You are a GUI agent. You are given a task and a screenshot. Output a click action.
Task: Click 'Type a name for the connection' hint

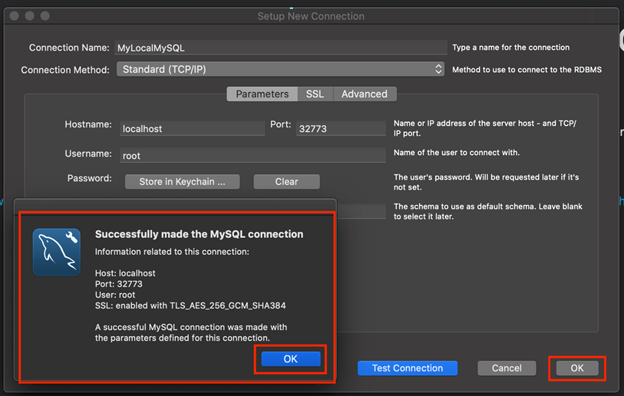click(511, 47)
